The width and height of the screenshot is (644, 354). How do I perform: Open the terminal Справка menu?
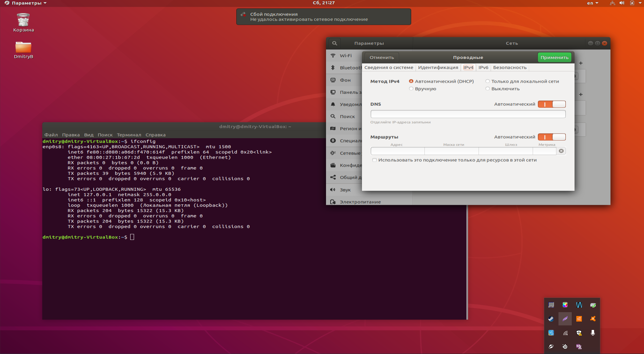point(155,135)
